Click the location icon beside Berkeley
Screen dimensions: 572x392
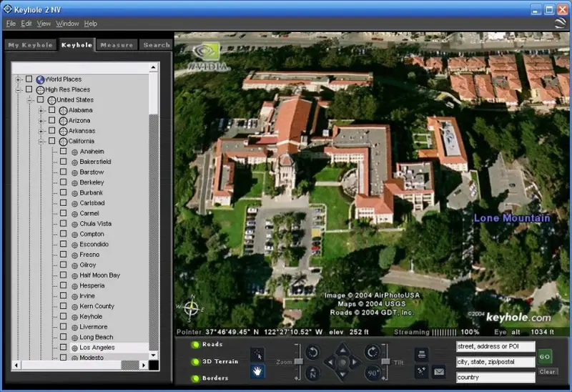(x=75, y=183)
